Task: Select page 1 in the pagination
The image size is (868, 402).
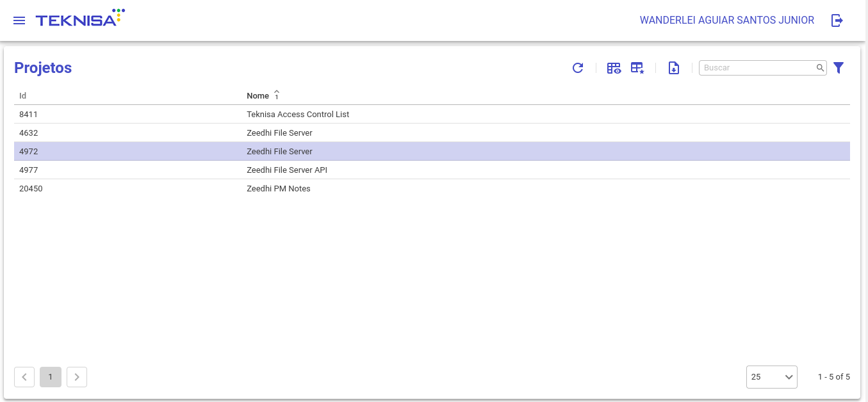Action: tap(51, 377)
